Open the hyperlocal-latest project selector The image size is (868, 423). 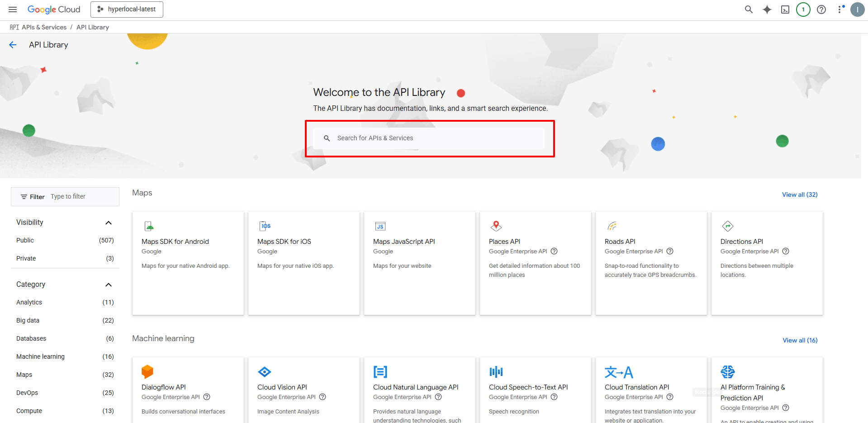click(127, 10)
